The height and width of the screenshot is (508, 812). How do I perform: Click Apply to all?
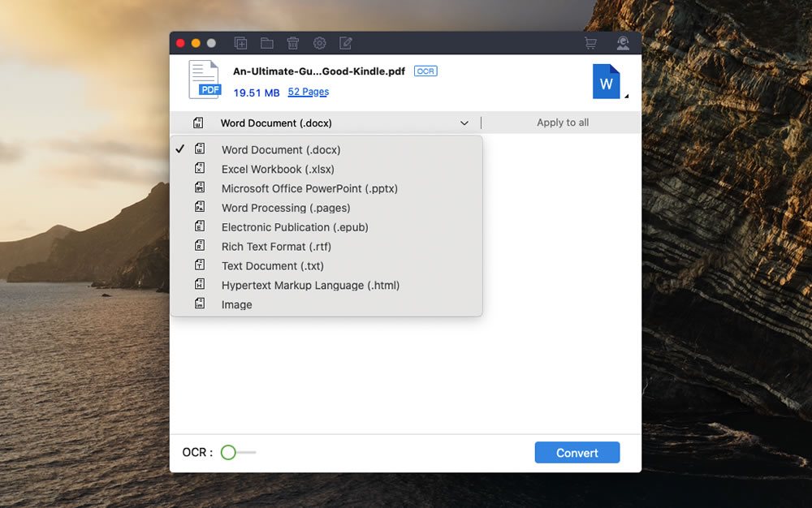(563, 123)
